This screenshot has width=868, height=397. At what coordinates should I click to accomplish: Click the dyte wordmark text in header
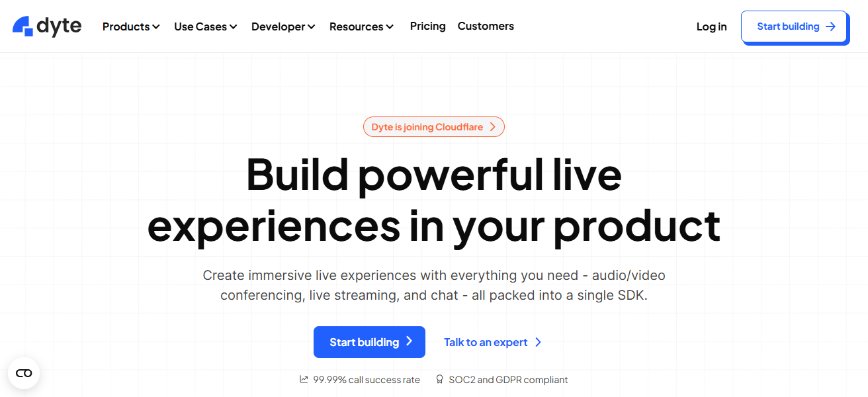60,26
